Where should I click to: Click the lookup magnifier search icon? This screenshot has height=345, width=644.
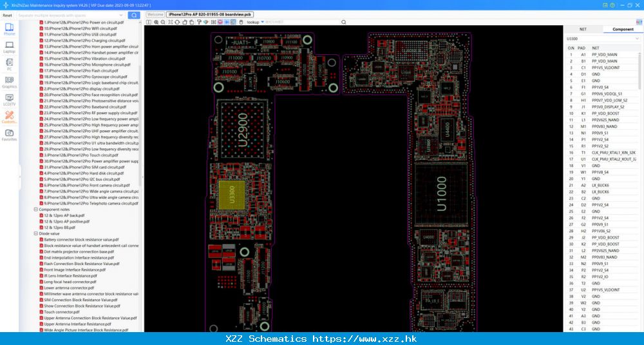coord(344,22)
